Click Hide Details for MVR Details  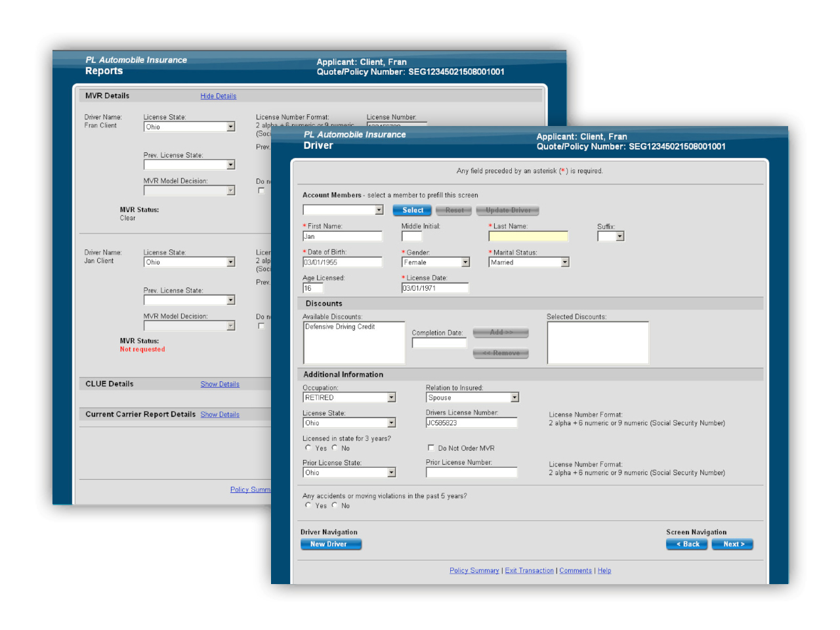click(x=219, y=96)
